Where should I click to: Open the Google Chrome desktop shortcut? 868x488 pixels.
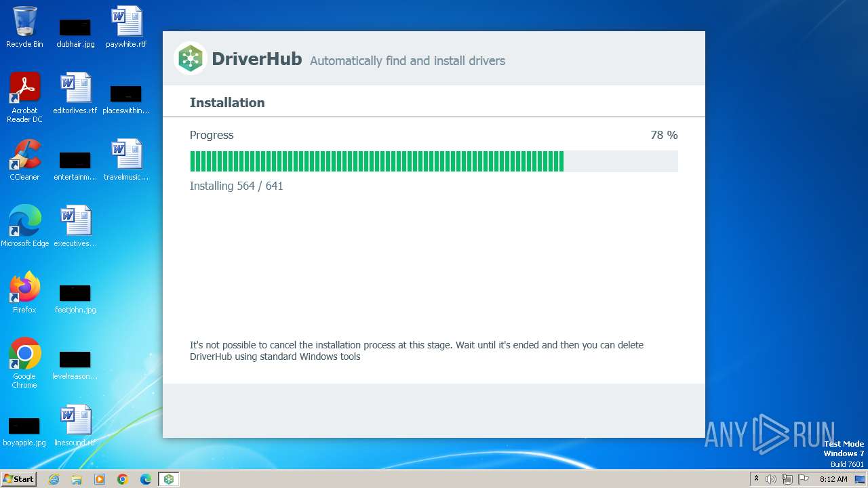24,363
